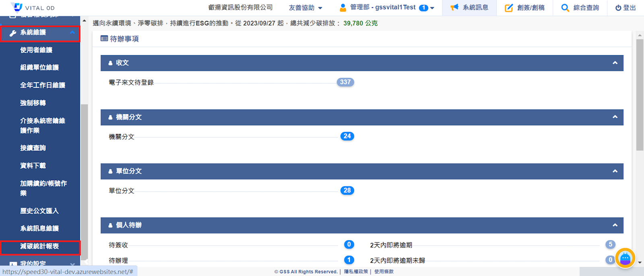Viewport: 644px width, 276px height.
Task: Click the 24 badge for 機關分文
Action: click(347, 136)
